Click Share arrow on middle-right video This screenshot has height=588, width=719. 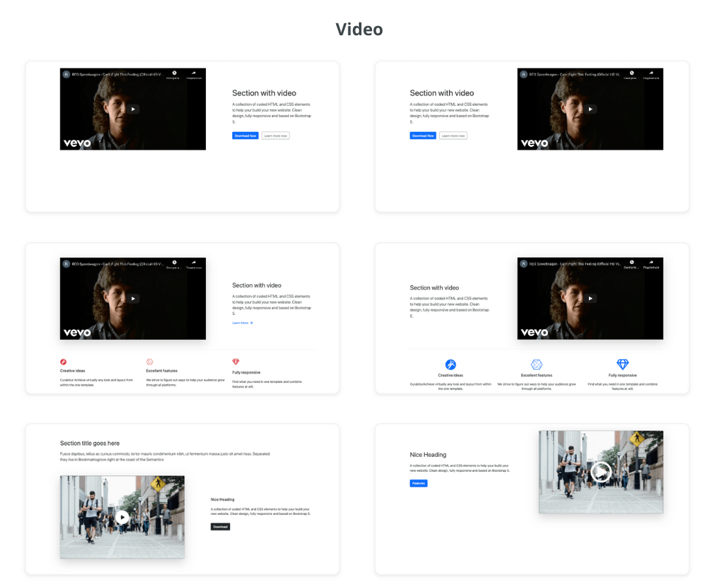tap(651, 263)
